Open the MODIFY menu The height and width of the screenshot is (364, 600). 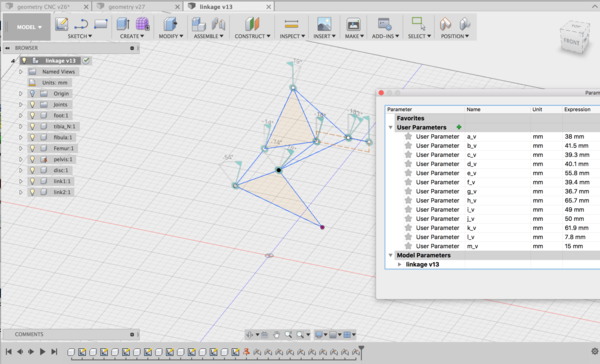(x=171, y=36)
